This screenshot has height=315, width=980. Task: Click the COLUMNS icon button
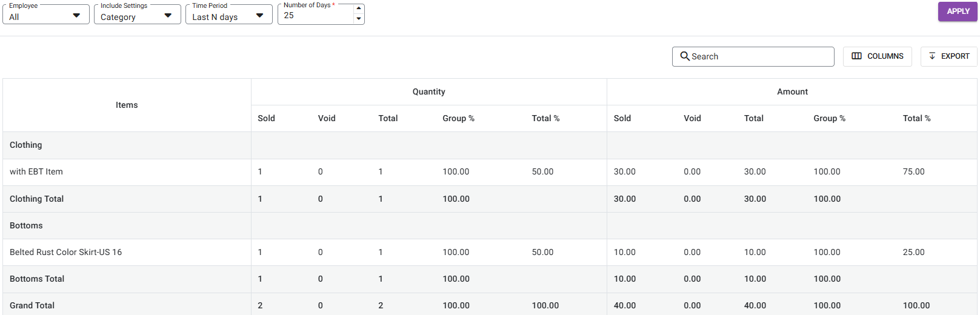856,56
